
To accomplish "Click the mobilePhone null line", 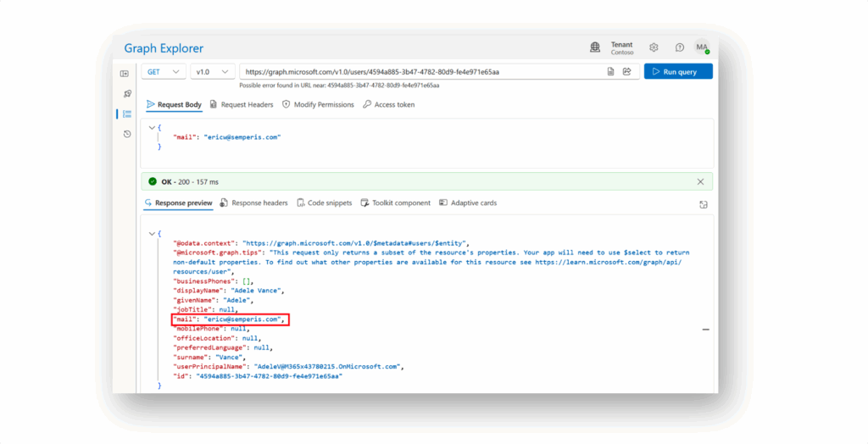I will (211, 329).
